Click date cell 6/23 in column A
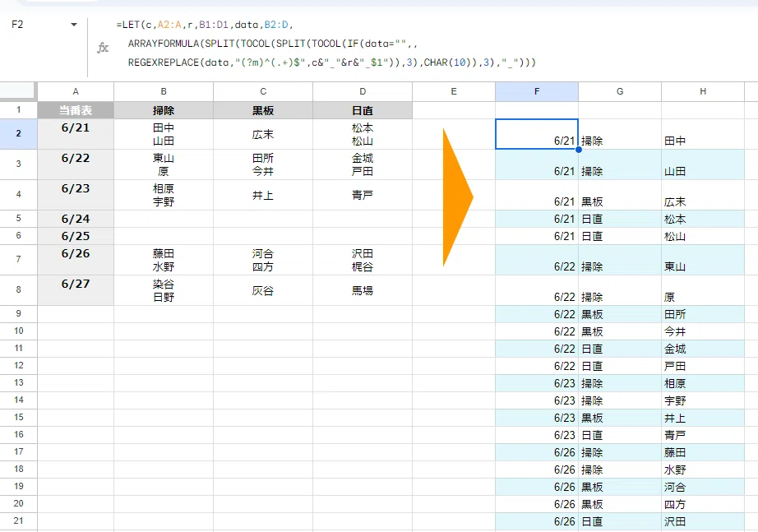The width and height of the screenshot is (758, 532). [76, 195]
